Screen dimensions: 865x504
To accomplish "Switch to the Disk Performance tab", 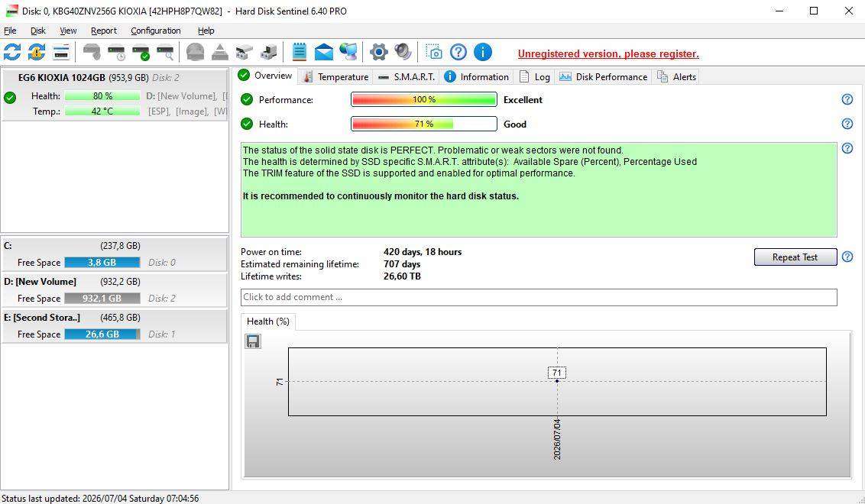I will (x=604, y=76).
